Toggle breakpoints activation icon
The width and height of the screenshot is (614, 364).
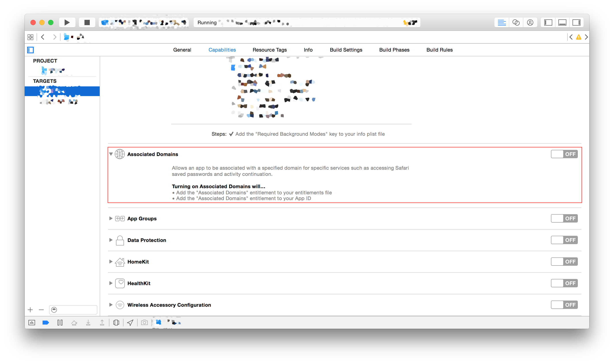point(46,323)
